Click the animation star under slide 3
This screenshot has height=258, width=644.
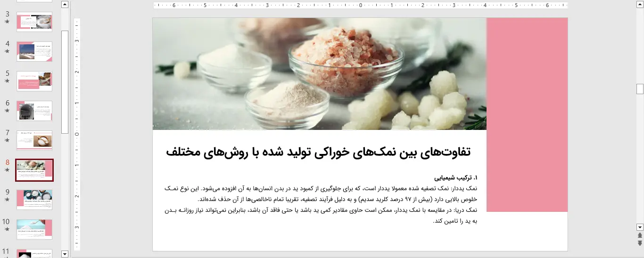click(7, 22)
